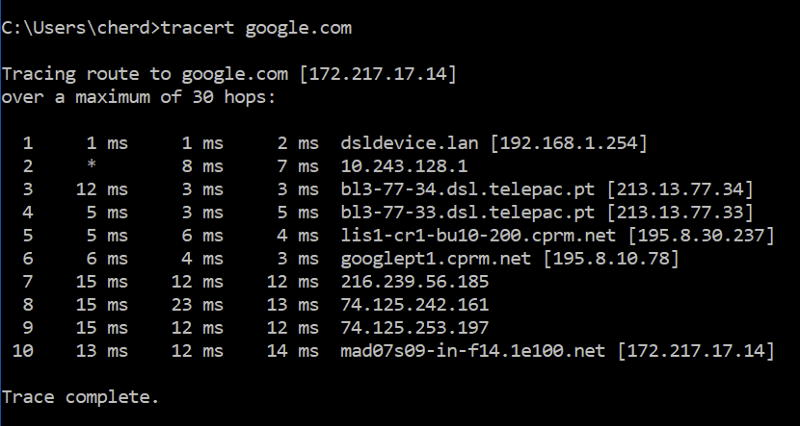This screenshot has width=800, height=426.
Task: Click the asterisk timeout in hop 2
Action: (91, 166)
